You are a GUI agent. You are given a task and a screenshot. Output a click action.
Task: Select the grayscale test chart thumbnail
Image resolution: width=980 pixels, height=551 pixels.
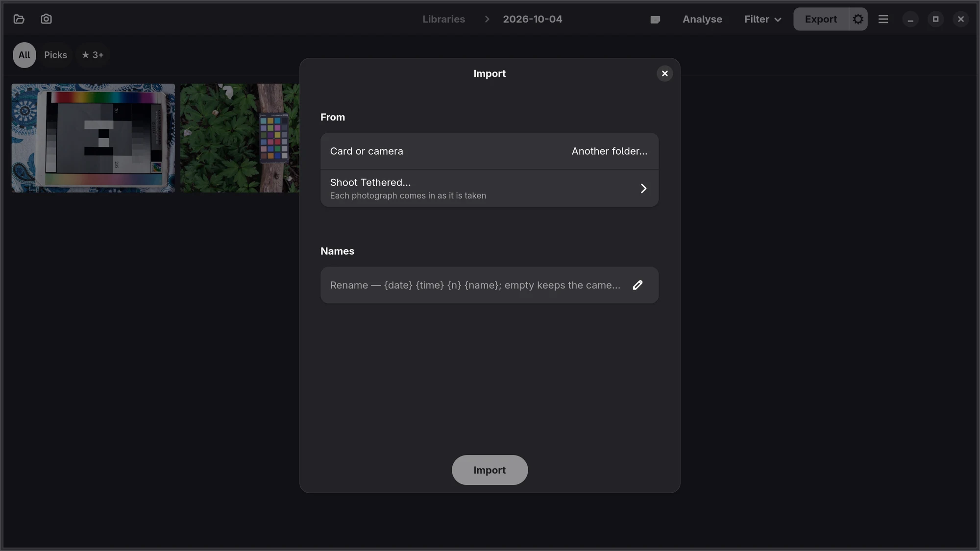tap(93, 138)
